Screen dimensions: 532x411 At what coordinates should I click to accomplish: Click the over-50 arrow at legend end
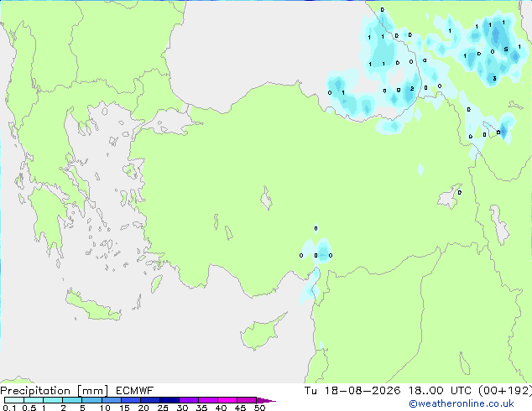266,400
